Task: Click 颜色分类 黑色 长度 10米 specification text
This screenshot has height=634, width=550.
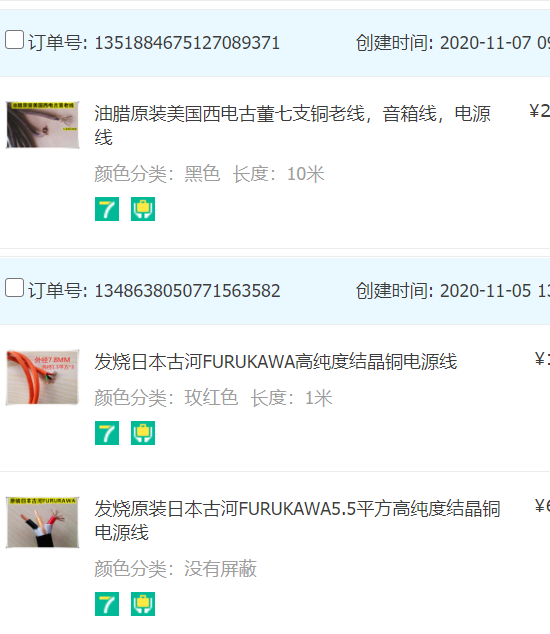Action: click(x=209, y=174)
